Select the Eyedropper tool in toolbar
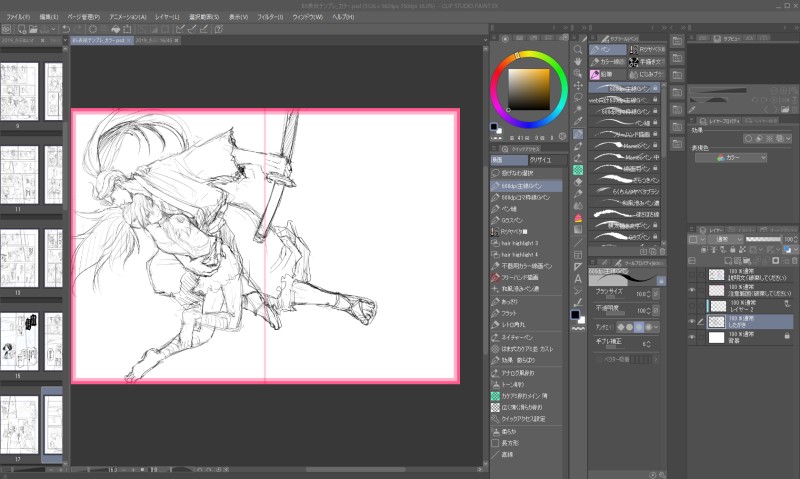 point(578,121)
